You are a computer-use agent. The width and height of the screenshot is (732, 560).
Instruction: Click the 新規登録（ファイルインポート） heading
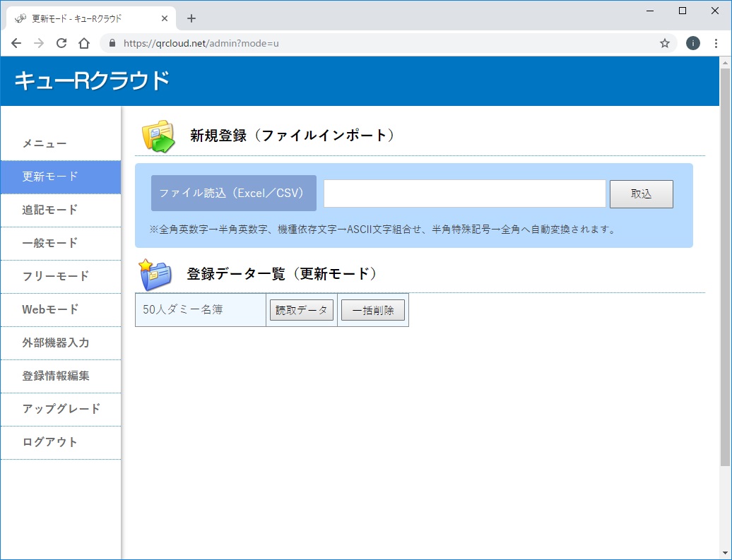click(293, 136)
